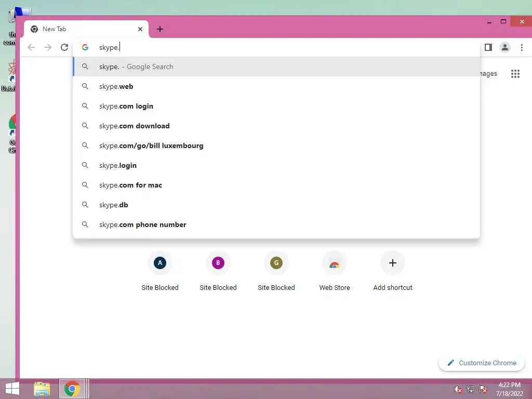Click the browser Back arrow

pos(31,47)
